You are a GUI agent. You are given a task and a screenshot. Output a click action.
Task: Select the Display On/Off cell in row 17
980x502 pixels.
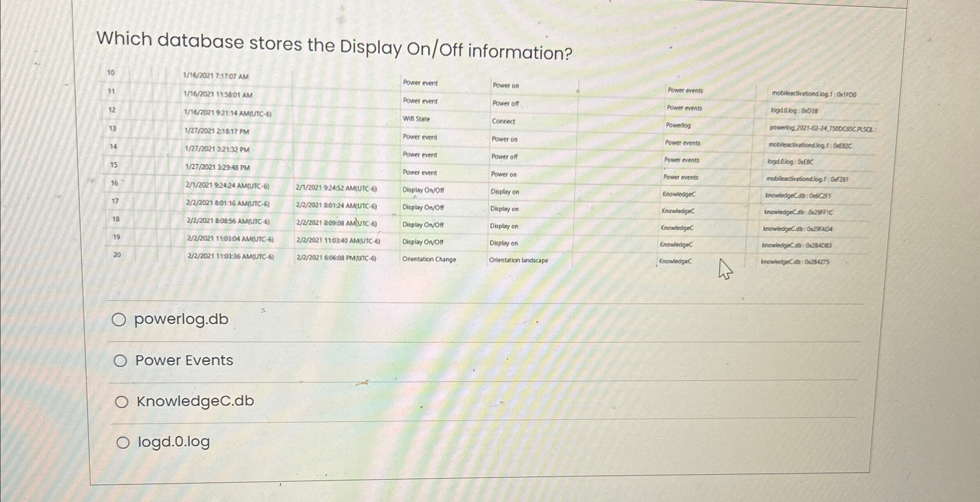click(423, 208)
